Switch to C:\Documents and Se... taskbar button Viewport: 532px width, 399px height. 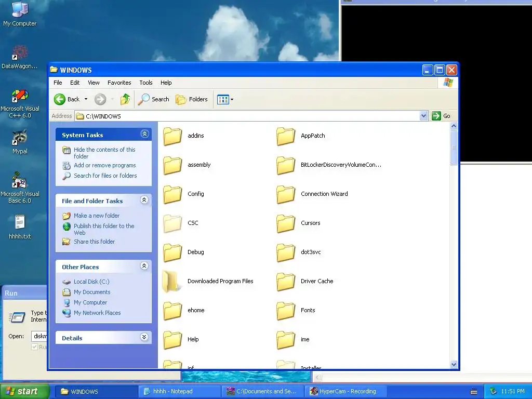262,391
